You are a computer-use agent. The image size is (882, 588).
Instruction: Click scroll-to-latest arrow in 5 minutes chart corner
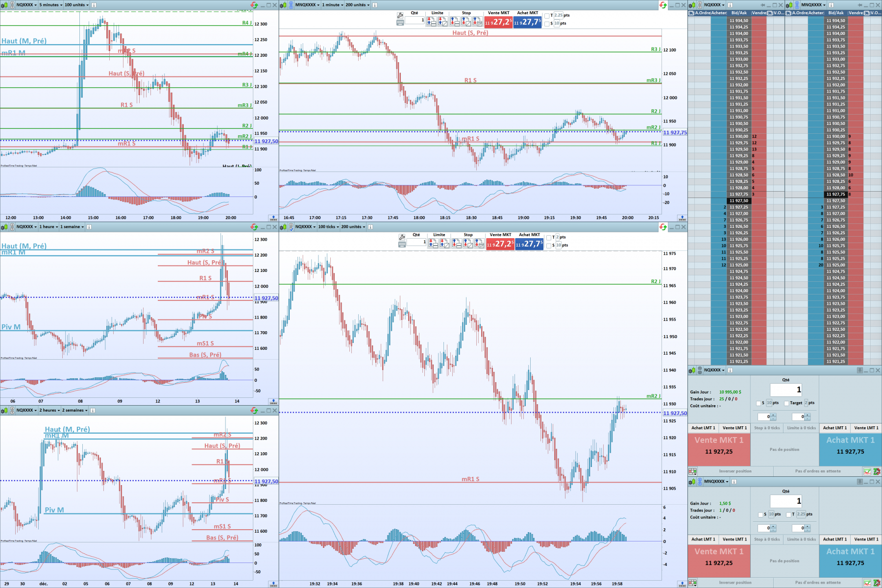pos(273,218)
